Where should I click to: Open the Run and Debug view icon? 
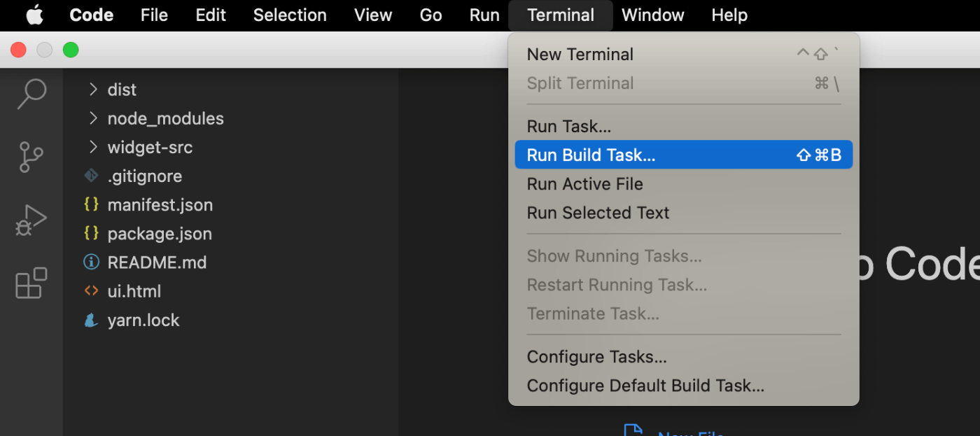pos(31,220)
